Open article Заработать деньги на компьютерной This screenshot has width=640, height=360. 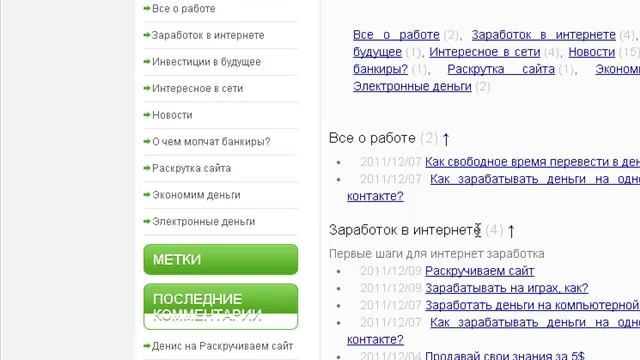[x=532, y=305]
